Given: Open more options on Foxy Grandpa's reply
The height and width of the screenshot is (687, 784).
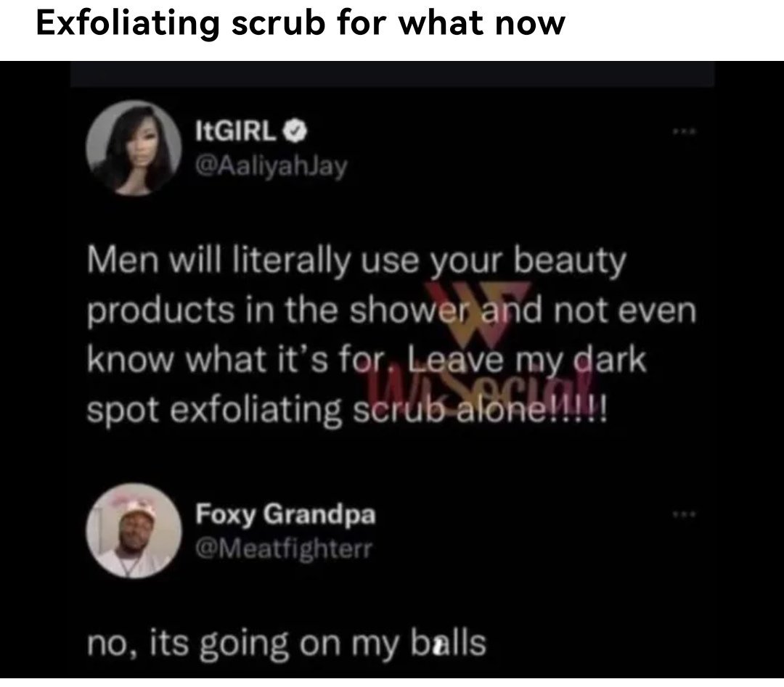Looking at the screenshot, I should click(684, 514).
